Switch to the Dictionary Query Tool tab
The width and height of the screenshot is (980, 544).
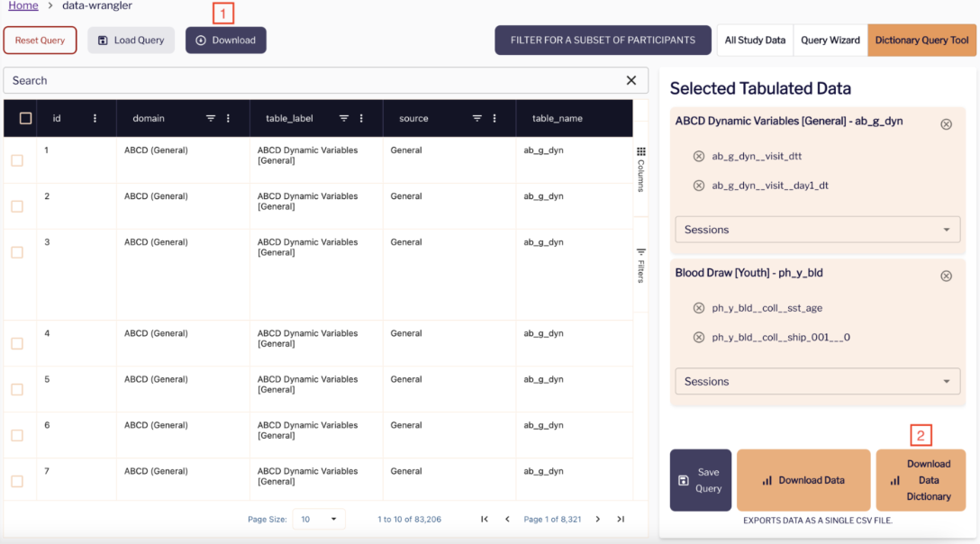click(x=921, y=40)
